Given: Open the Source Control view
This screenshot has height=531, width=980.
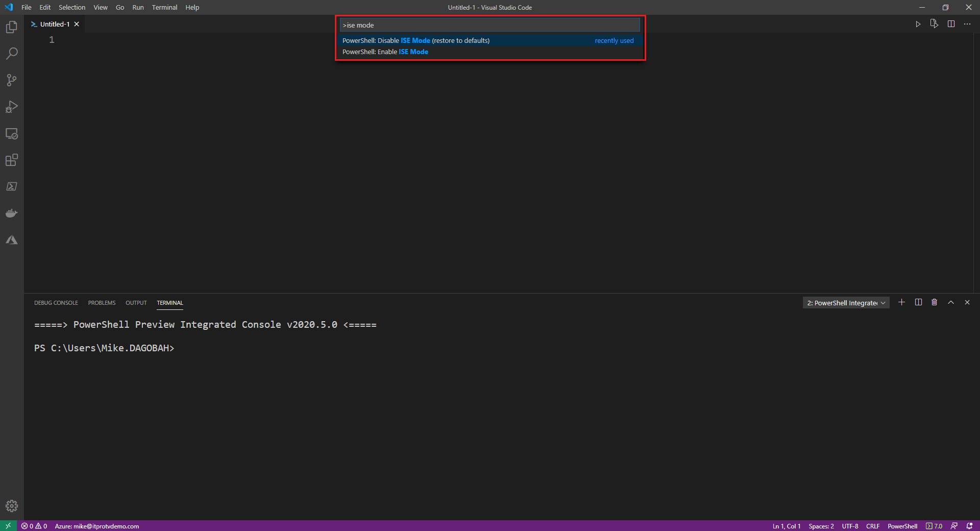Looking at the screenshot, I should pyautogui.click(x=12, y=80).
